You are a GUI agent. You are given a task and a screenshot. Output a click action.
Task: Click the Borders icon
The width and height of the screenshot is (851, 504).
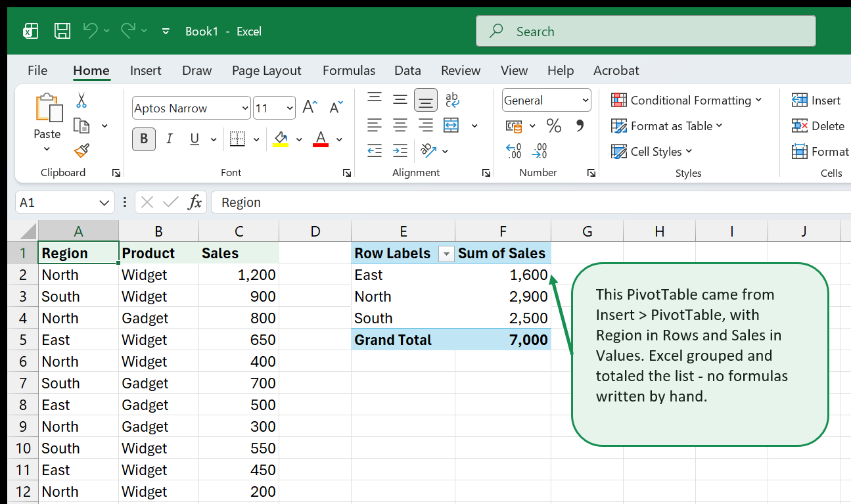(x=237, y=139)
